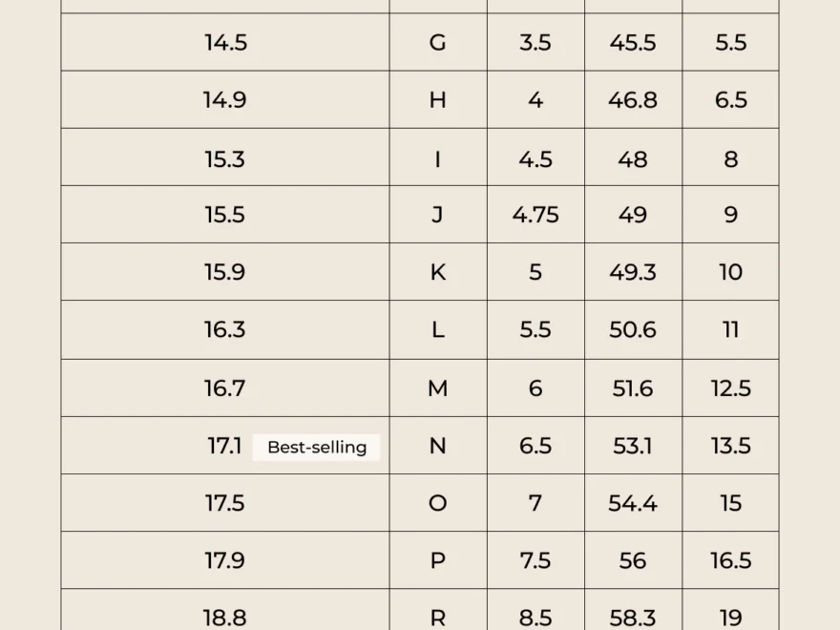840x630 pixels.
Task: Select letter size K cell
Action: click(x=438, y=272)
